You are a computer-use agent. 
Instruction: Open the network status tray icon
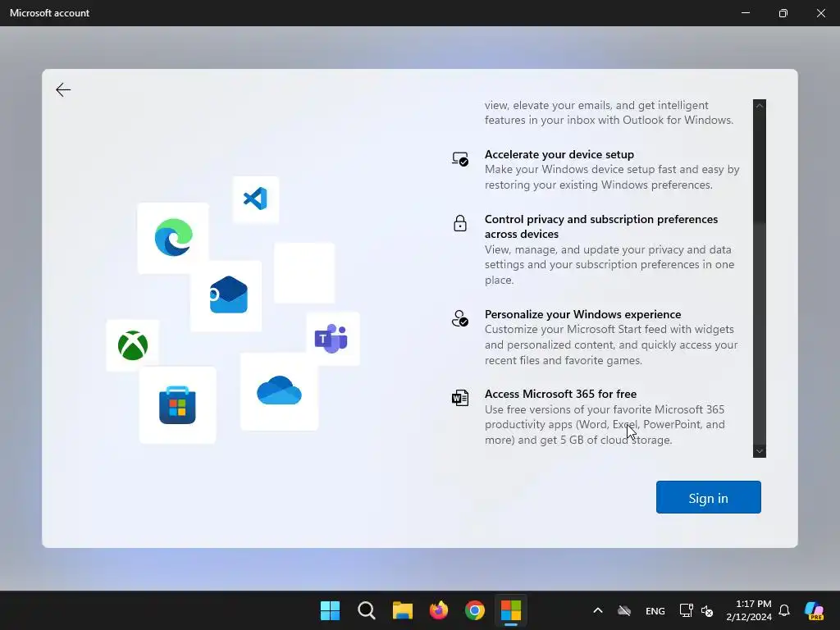(x=687, y=610)
